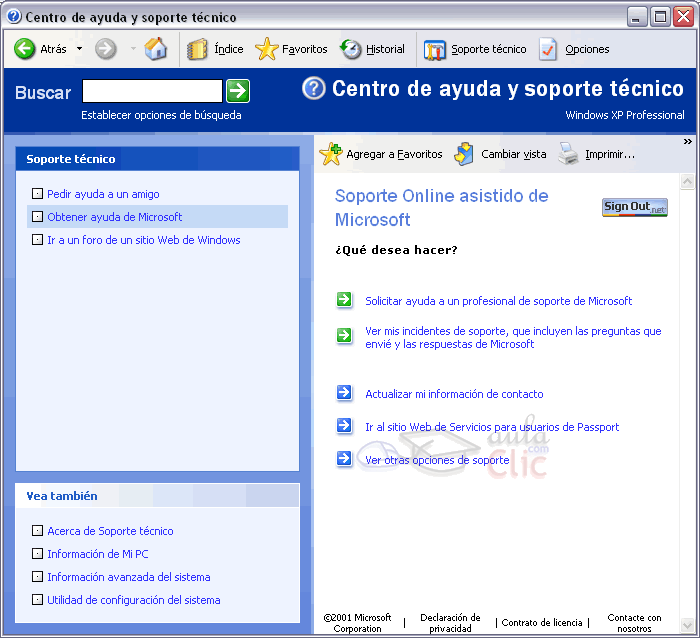Click the Sign Out .net button
This screenshot has width=700, height=638.
pos(634,207)
